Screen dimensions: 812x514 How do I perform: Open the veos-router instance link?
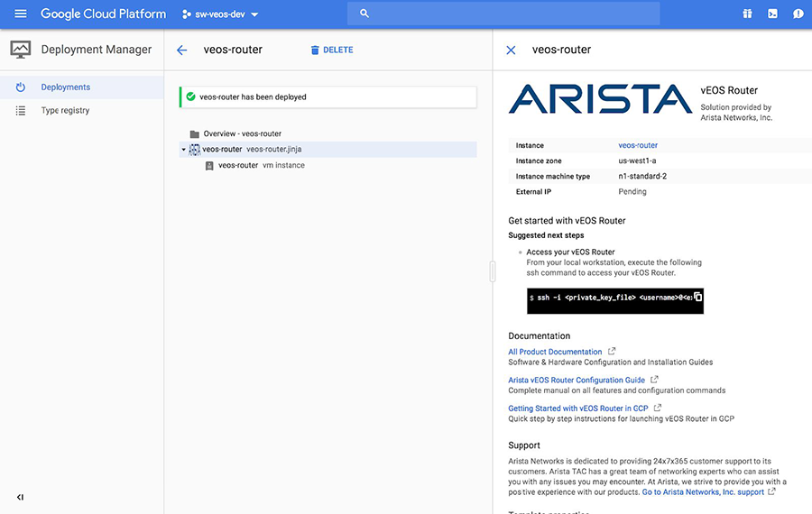(x=638, y=145)
